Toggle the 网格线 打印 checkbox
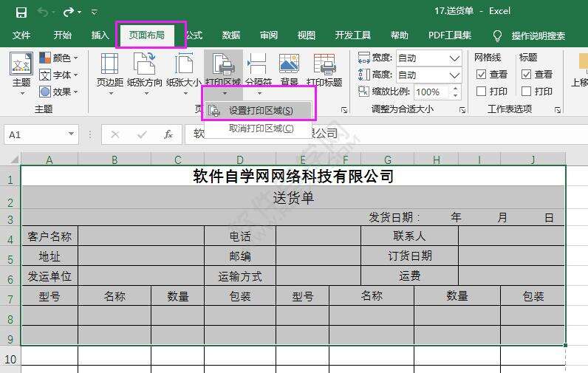588x373 pixels. click(x=481, y=91)
